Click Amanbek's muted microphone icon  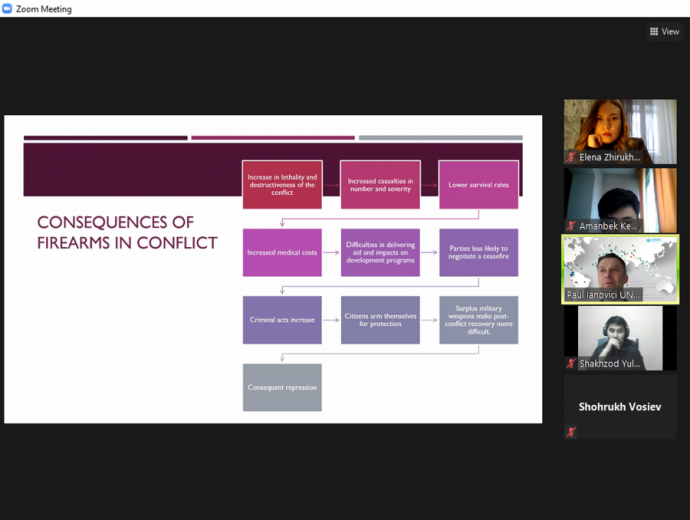point(571,226)
